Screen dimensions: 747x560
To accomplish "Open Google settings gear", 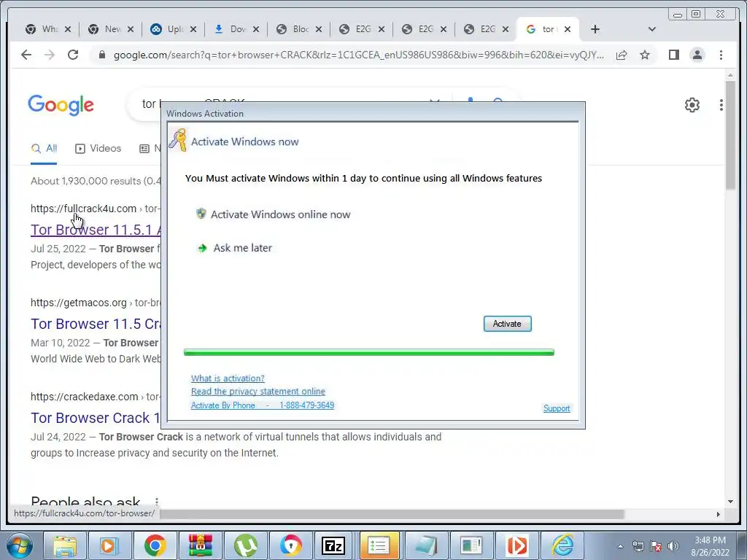I will point(692,105).
